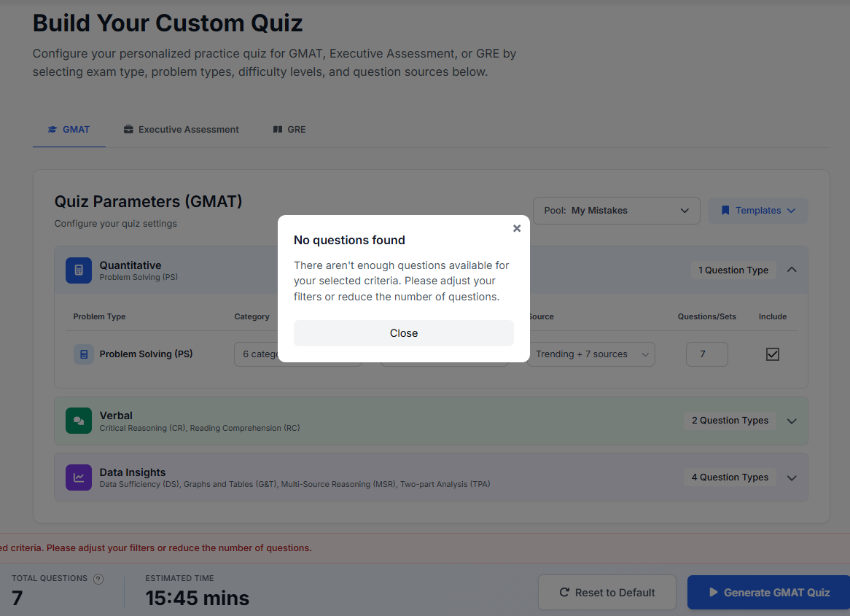Click the Verbal speech-bubble section icon

click(x=79, y=421)
